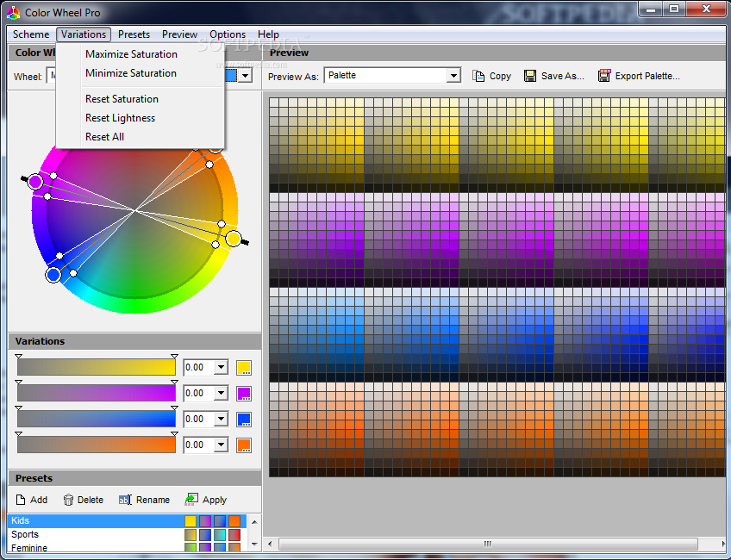The image size is (731, 560).
Task: Close the Variations menu
Action: point(84,34)
